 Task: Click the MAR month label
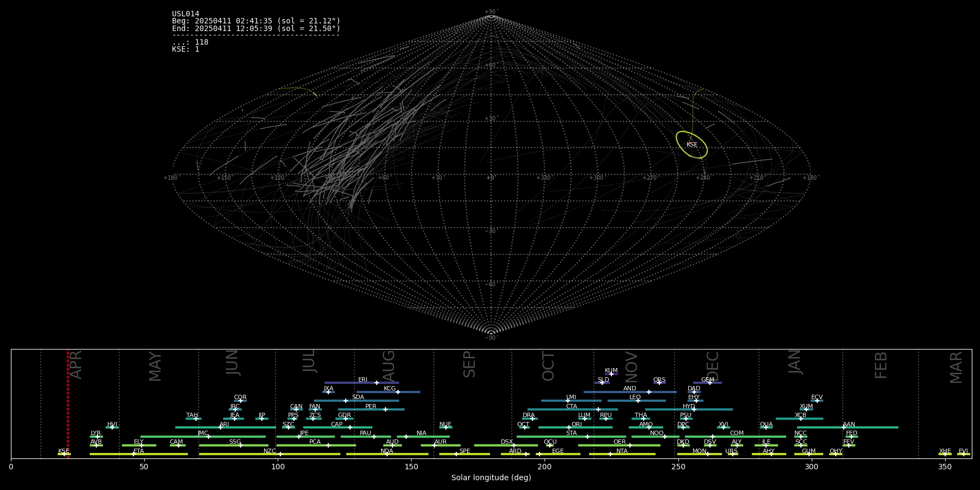956,367
